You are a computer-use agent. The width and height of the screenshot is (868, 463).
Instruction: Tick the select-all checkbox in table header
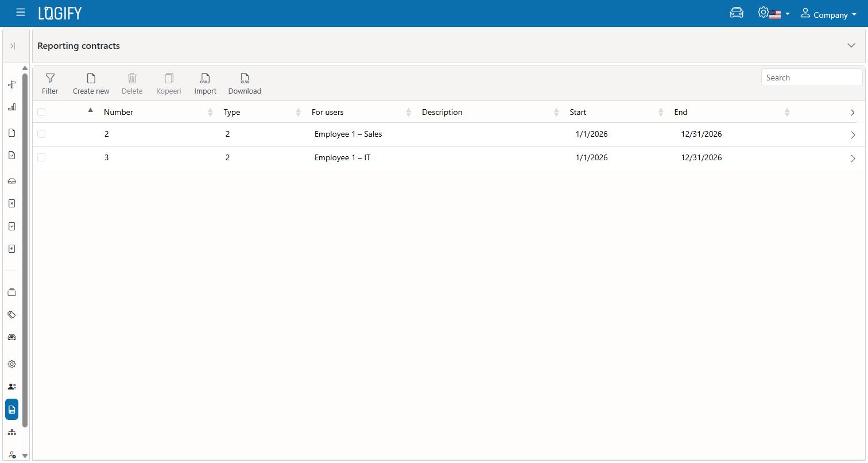point(41,112)
